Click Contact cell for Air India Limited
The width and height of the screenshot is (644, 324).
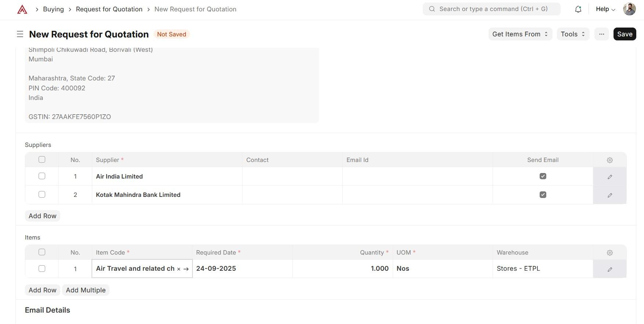292,176
